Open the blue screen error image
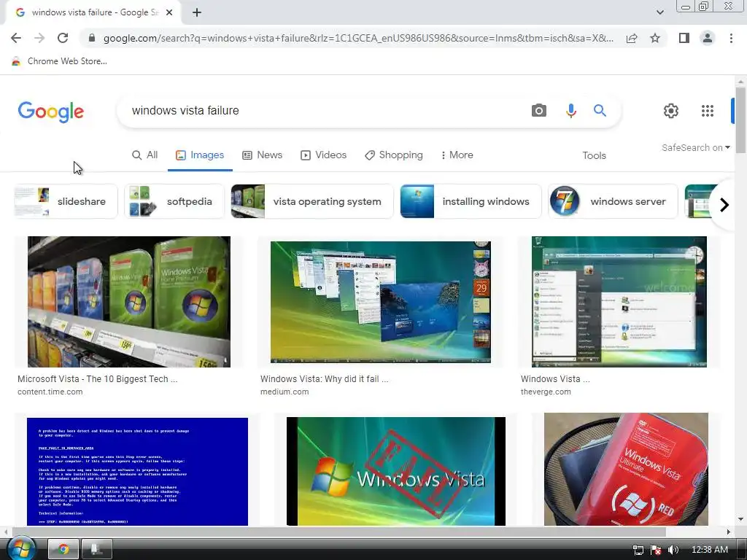747x560 pixels. click(x=138, y=472)
